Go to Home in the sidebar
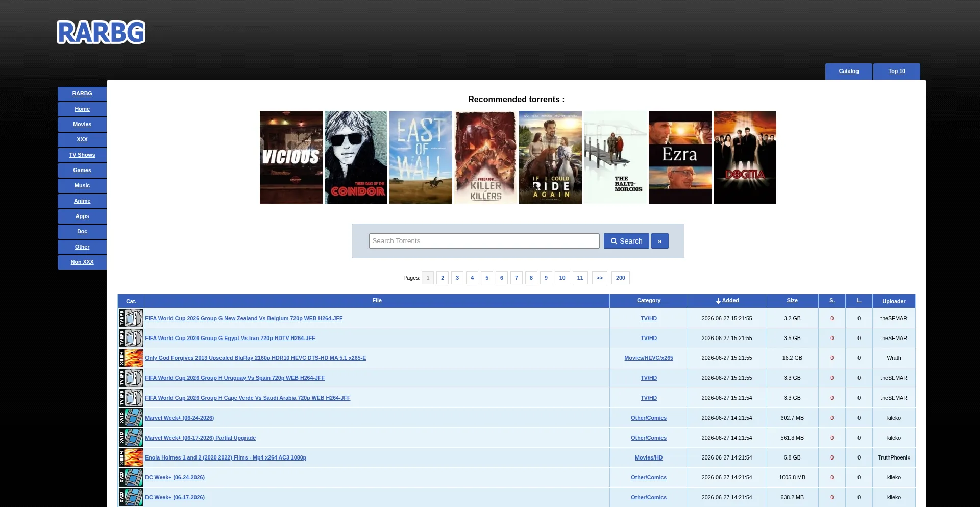Image resolution: width=980 pixels, height=507 pixels. (x=82, y=109)
